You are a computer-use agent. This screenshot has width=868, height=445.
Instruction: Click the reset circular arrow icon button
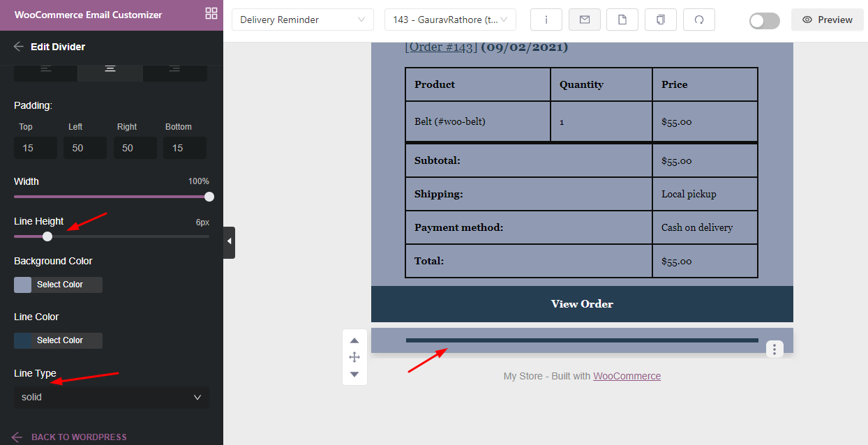pyautogui.click(x=698, y=20)
